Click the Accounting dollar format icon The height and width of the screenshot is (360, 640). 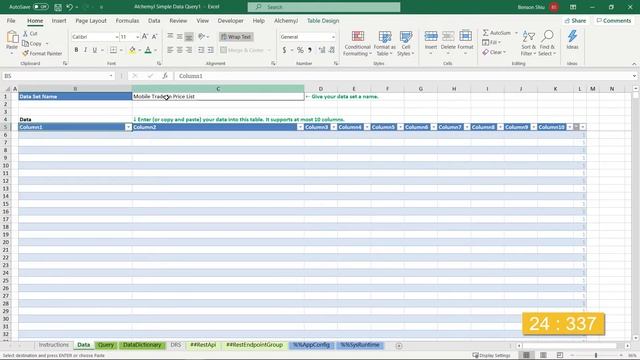tap(284, 50)
